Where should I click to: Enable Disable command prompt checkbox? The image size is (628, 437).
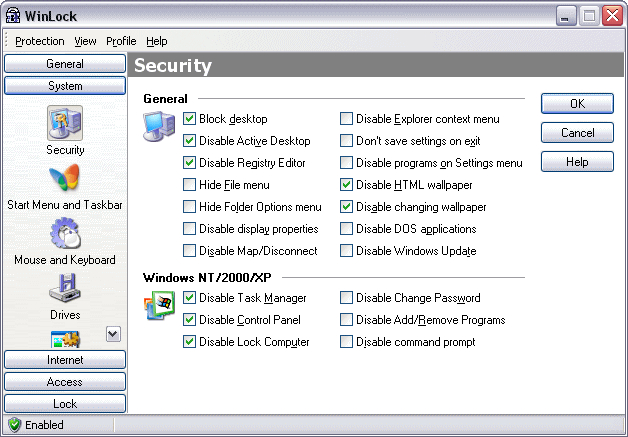click(347, 342)
